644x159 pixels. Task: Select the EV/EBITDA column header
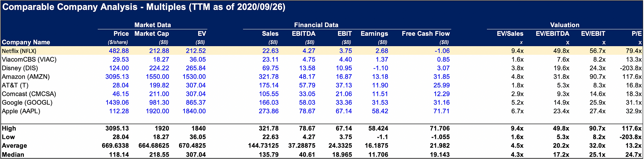[x=553, y=34]
